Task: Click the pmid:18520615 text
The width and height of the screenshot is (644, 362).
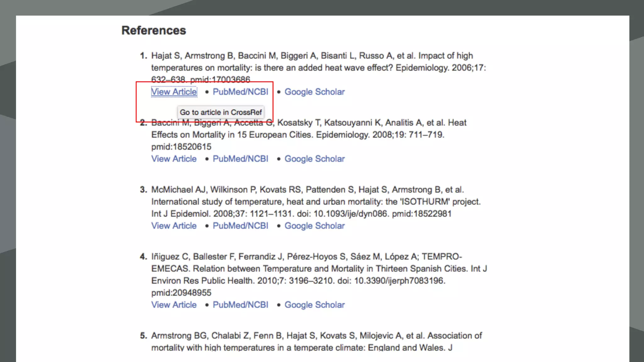Action: coord(181,147)
